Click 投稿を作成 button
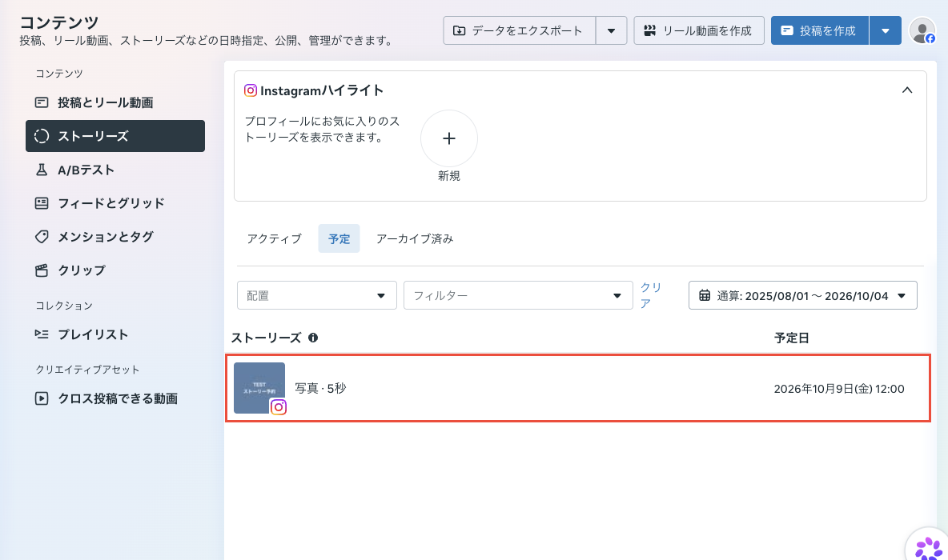This screenshot has height=560, width=948. pos(820,31)
